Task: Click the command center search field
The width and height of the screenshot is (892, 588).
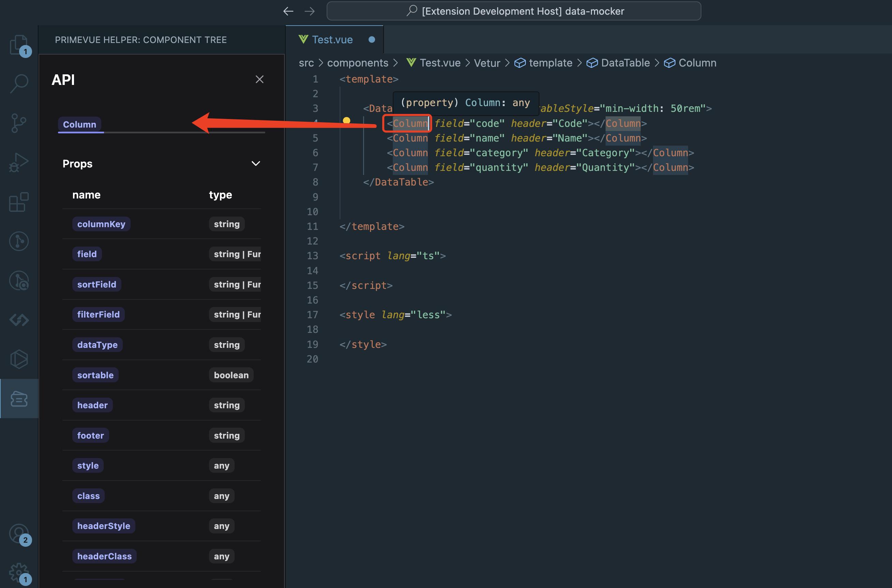Action: point(514,11)
